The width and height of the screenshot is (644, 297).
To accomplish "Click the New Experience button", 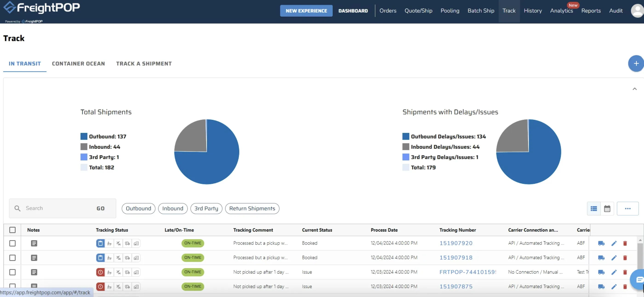I will coord(306,11).
